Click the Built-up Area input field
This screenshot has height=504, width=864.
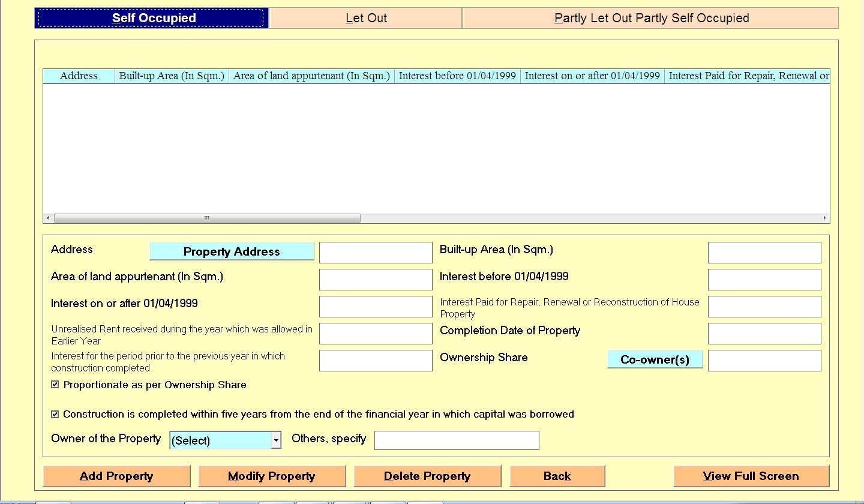point(764,253)
